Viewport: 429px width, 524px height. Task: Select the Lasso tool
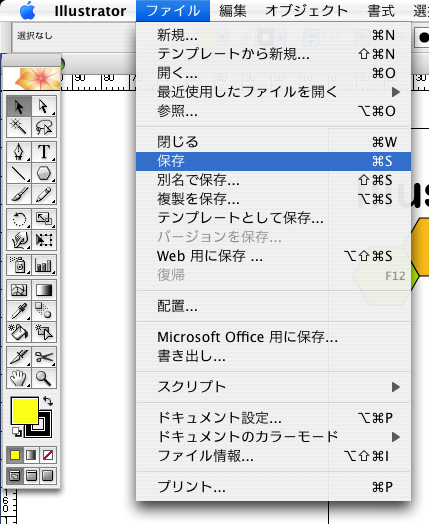[44, 127]
